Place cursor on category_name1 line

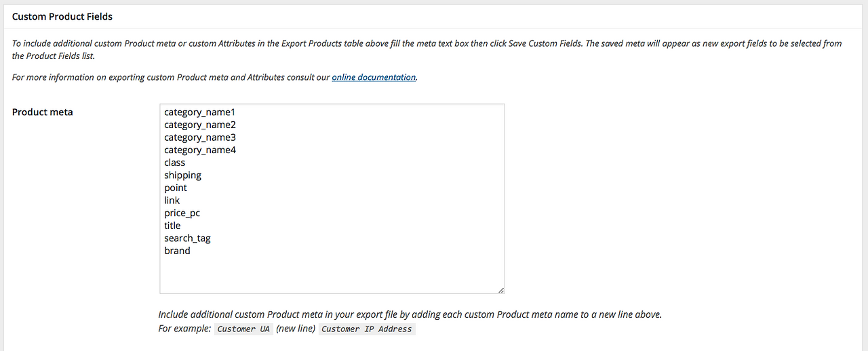(x=199, y=112)
